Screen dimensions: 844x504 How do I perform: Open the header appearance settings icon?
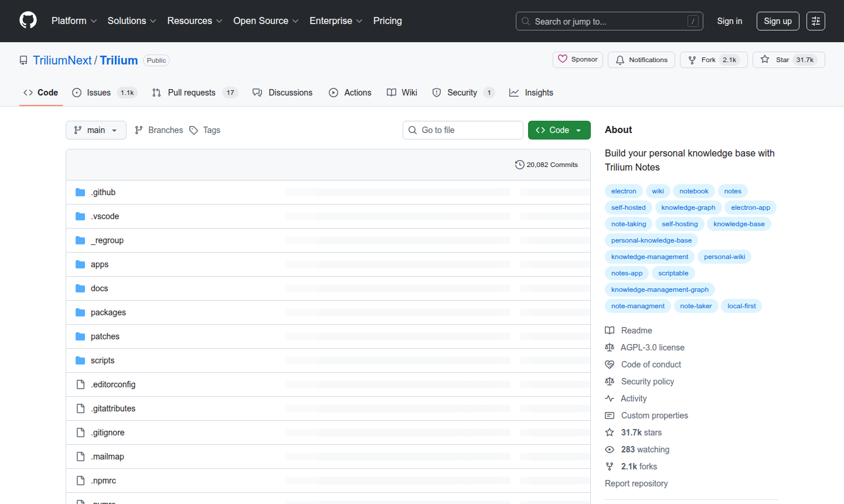pyautogui.click(x=815, y=21)
